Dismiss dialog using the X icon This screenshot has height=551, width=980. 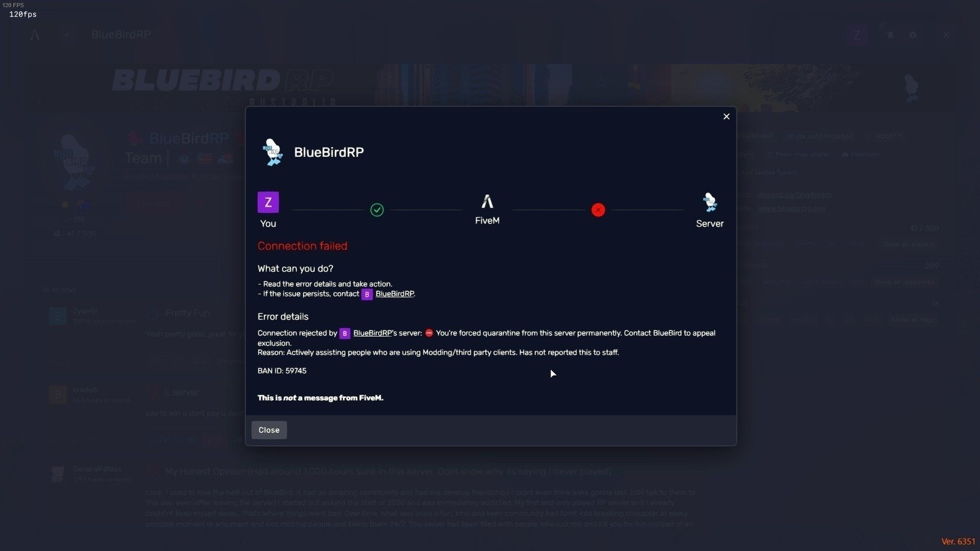tap(726, 116)
